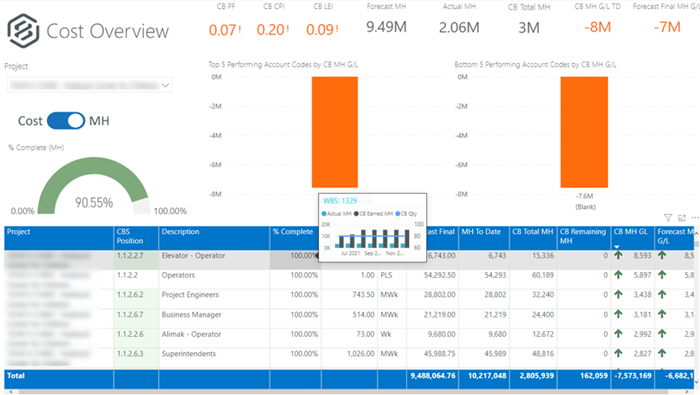This screenshot has height=395, width=700.
Task: Sort by the % Complete column header
Action: click(296, 238)
